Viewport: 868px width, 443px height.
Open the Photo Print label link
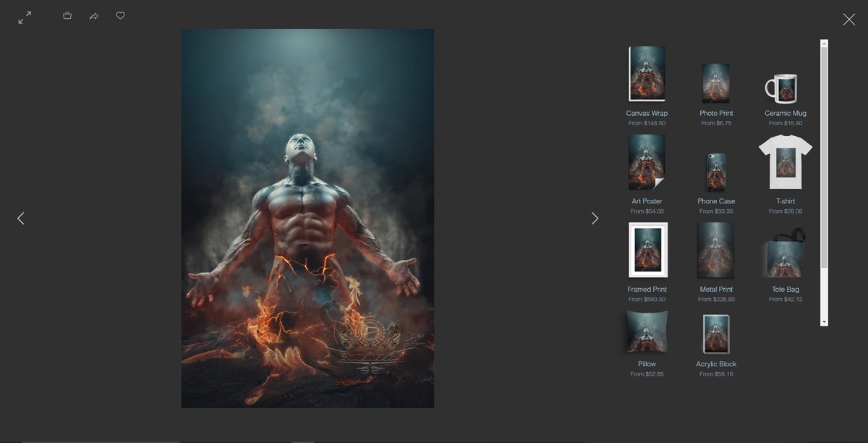[x=716, y=114]
